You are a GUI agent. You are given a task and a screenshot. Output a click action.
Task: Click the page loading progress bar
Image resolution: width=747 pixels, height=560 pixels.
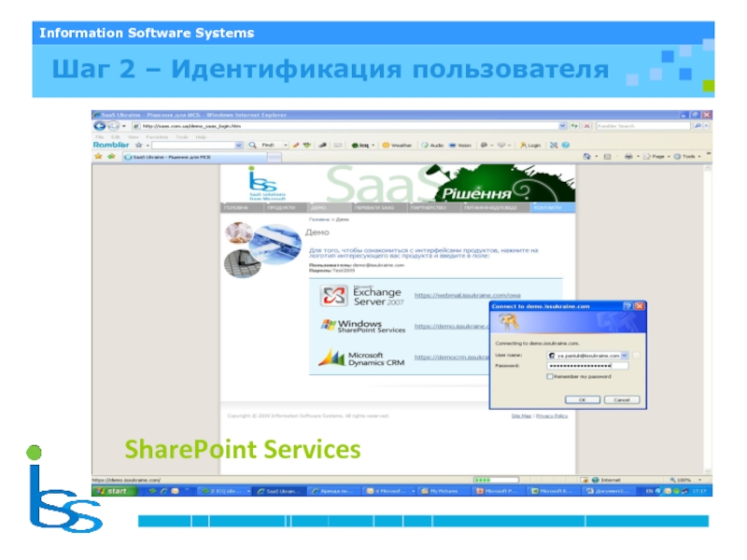496,480
